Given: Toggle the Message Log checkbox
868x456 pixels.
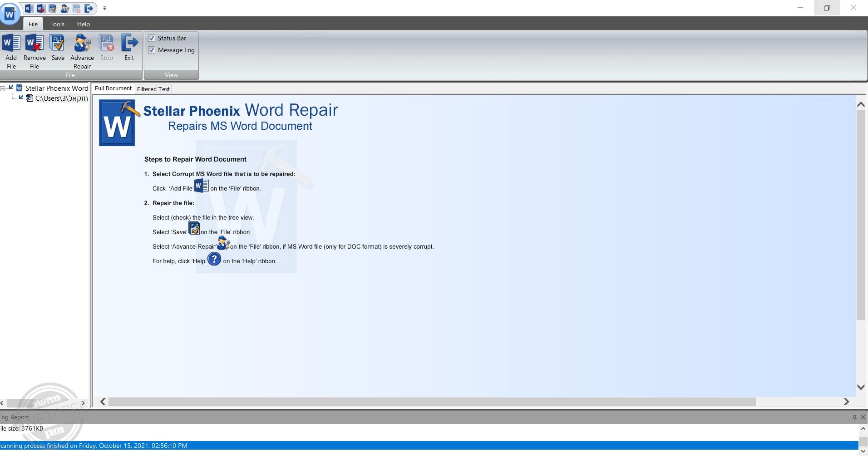Looking at the screenshot, I should click(152, 50).
